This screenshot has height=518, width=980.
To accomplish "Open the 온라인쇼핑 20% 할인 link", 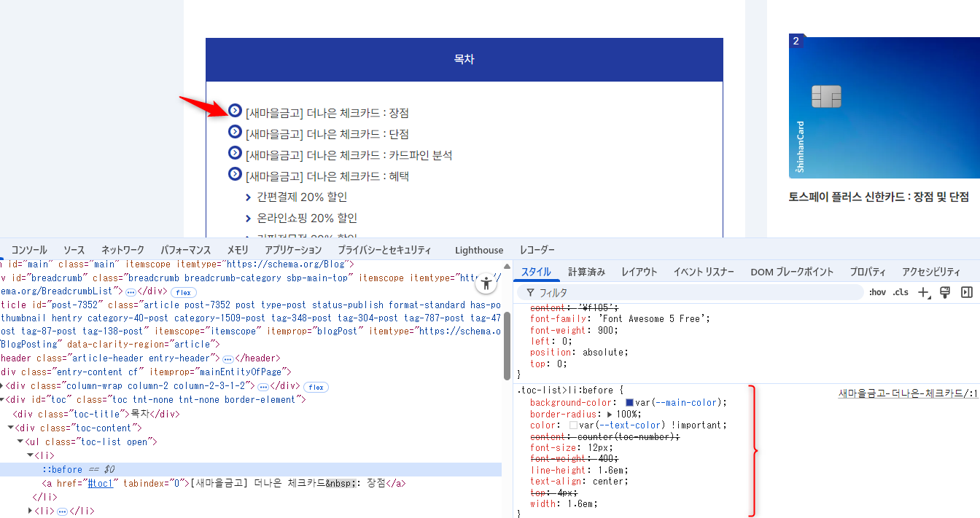I will tap(307, 219).
